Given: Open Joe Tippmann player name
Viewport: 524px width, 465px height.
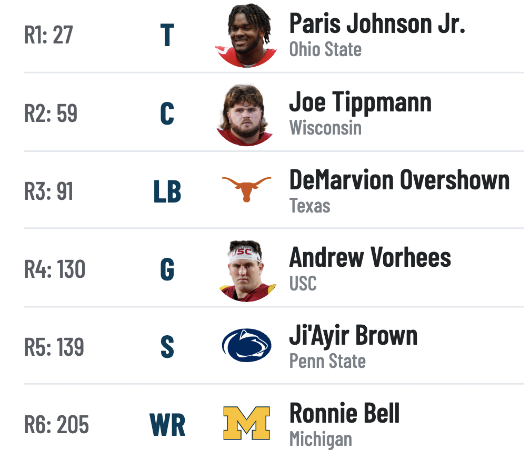Looking at the screenshot, I should (x=360, y=102).
